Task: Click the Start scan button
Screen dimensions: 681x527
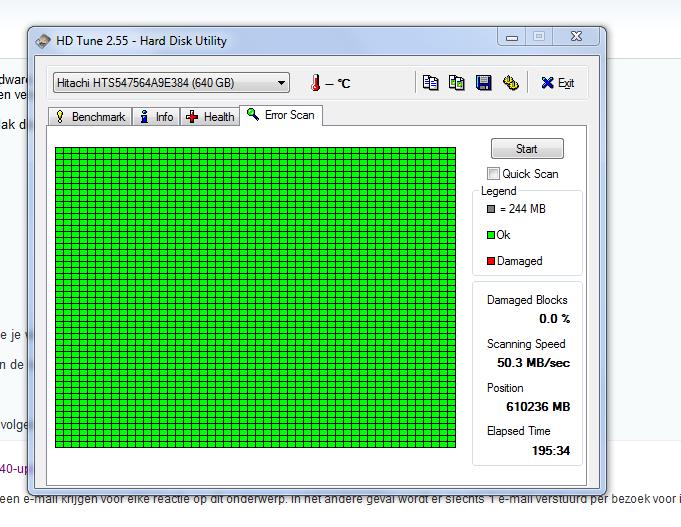Action: pos(527,149)
